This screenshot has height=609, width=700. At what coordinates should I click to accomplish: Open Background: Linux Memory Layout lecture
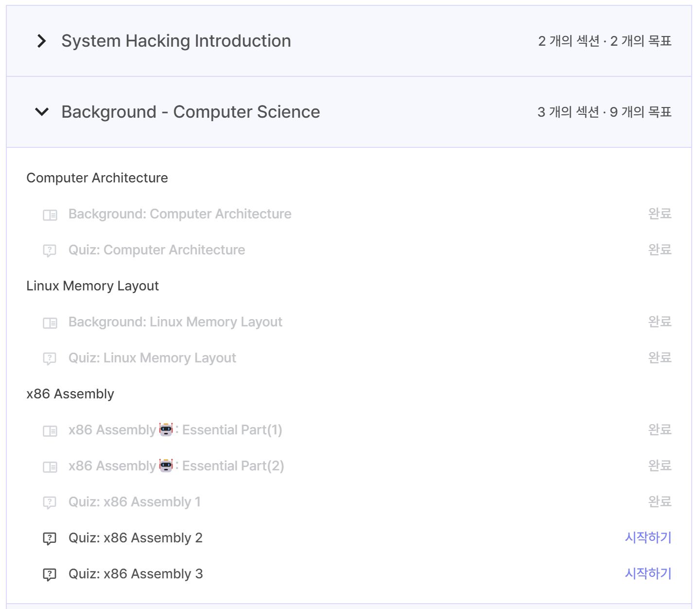coord(175,322)
